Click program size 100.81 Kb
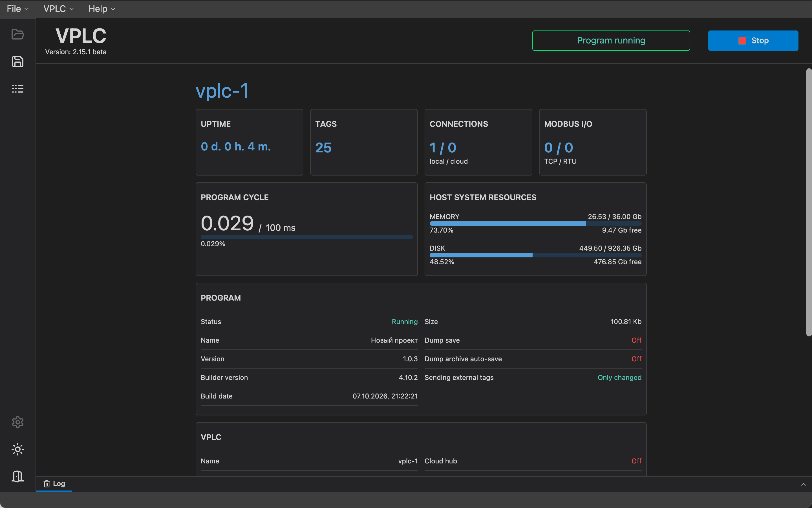 pos(626,321)
